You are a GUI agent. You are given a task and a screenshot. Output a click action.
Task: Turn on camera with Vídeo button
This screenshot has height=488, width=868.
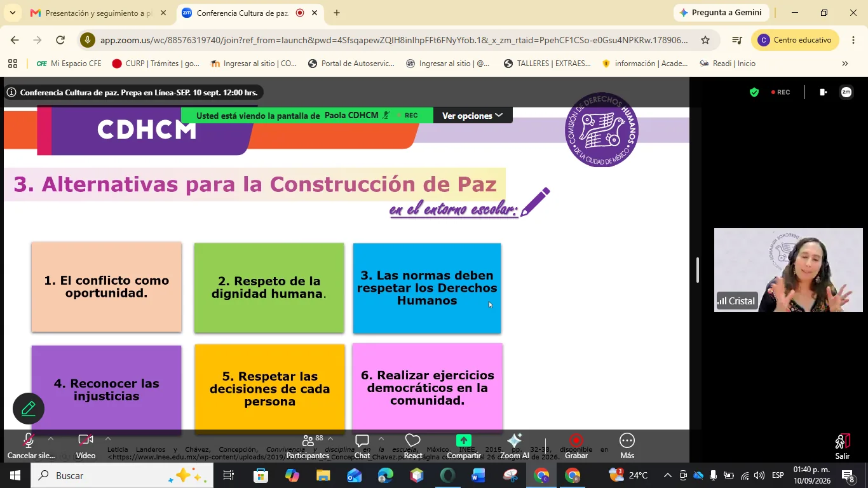(x=86, y=447)
